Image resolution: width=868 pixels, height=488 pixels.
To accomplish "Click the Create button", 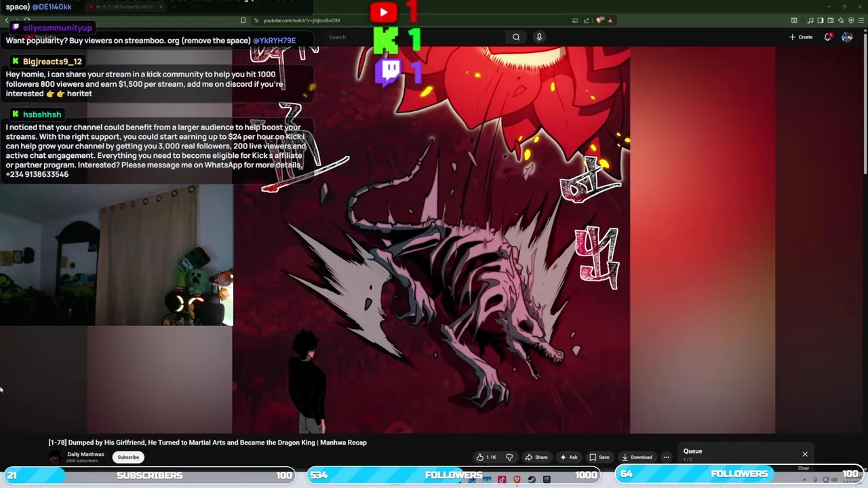I will (801, 37).
